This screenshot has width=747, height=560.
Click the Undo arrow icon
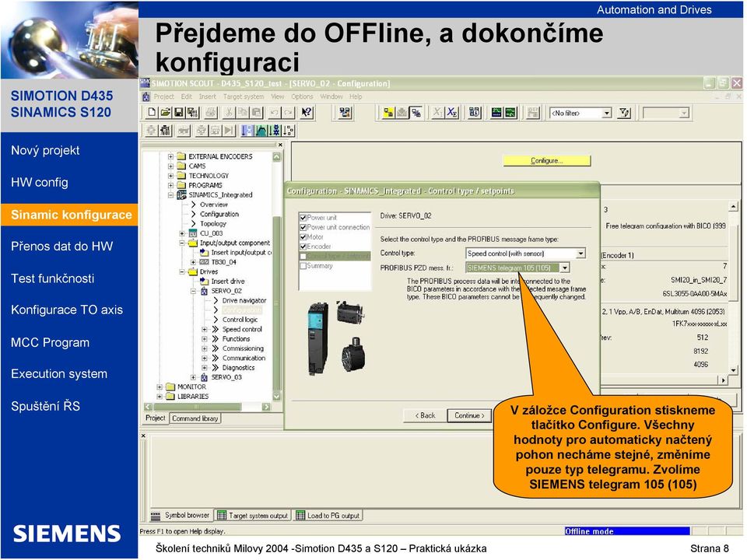click(x=275, y=113)
